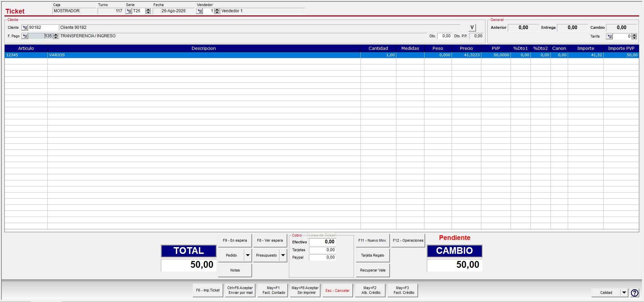Open the F. Pago lookup icon
Screen dimensions: 644x302
tap(25, 36)
